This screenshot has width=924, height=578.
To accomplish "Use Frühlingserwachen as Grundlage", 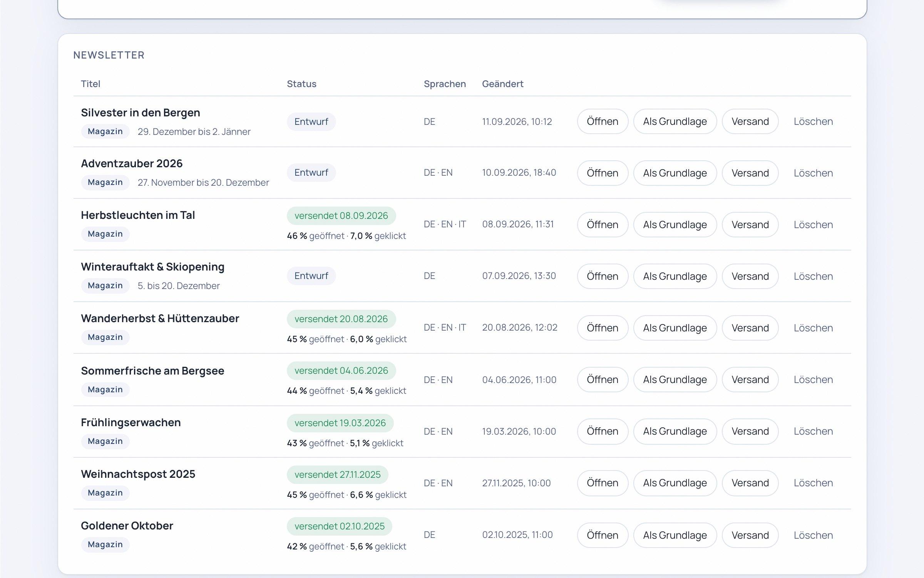I will tap(675, 431).
